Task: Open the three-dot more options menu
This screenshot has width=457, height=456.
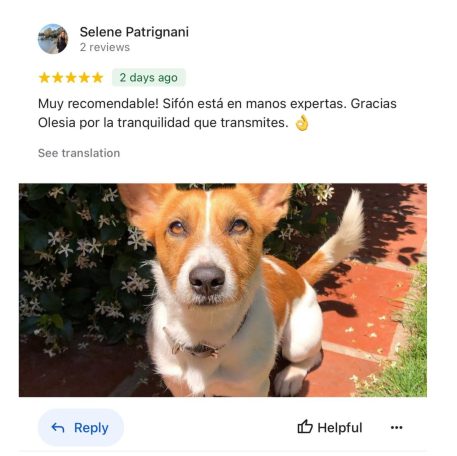Action: tap(396, 427)
